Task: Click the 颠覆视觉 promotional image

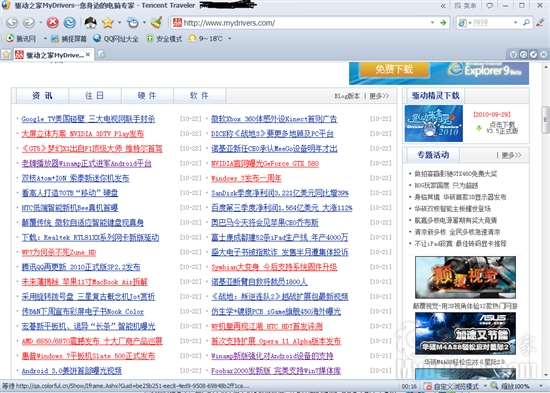Action: 465,277
